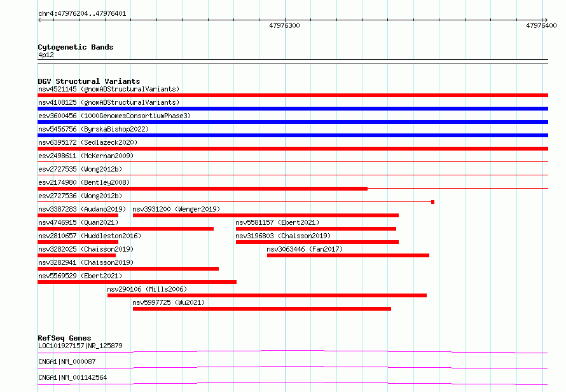
Task: Click the blue bar below nsv5456756
Action: (x=293, y=135)
